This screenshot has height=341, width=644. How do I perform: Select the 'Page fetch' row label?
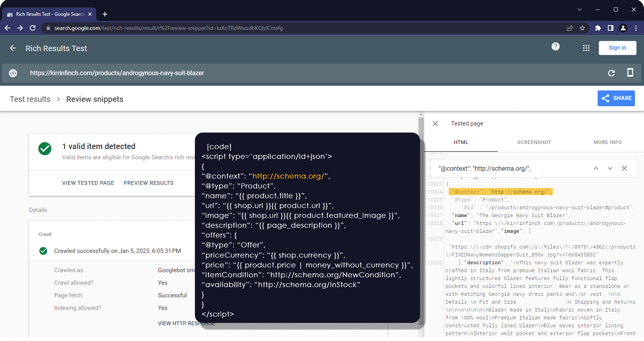pos(68,295)
